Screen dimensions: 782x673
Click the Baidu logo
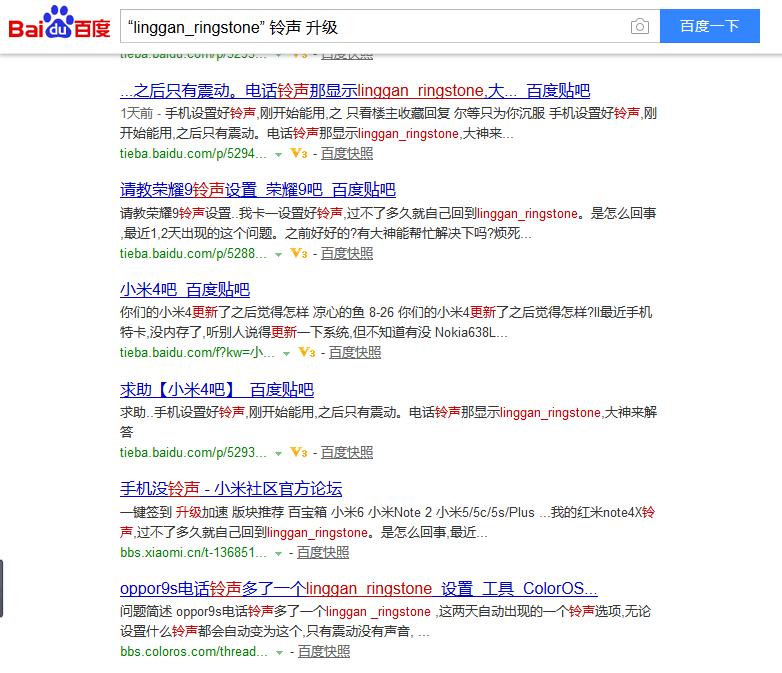[59, 23]
